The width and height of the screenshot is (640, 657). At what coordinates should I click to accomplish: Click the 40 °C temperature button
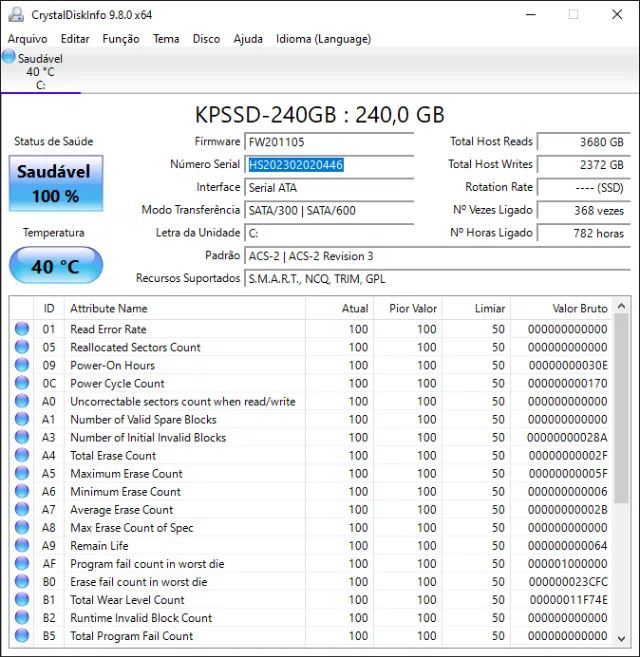[x=56, y=265]
